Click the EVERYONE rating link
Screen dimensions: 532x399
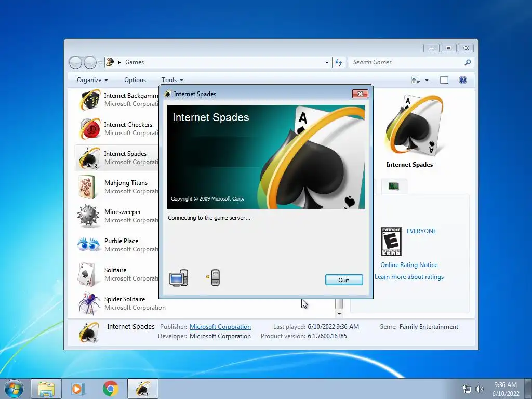pyautogui.click(x=421, y=231)
